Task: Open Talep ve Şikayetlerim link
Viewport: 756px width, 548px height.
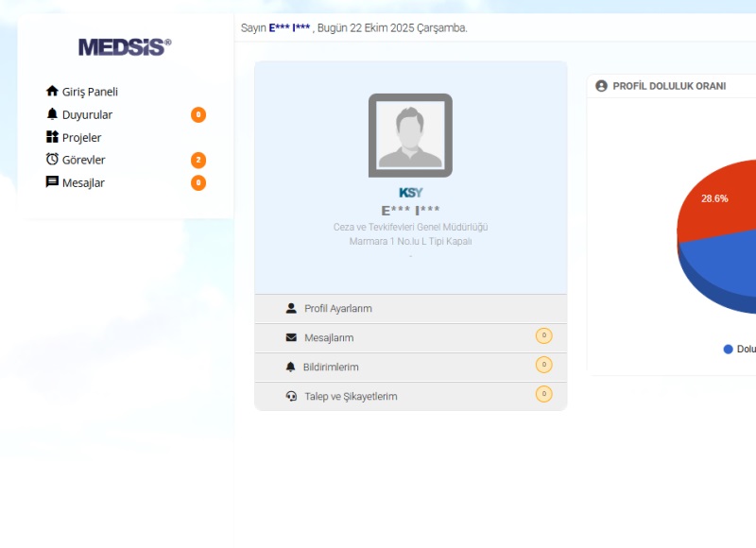Action: [351, 397]
